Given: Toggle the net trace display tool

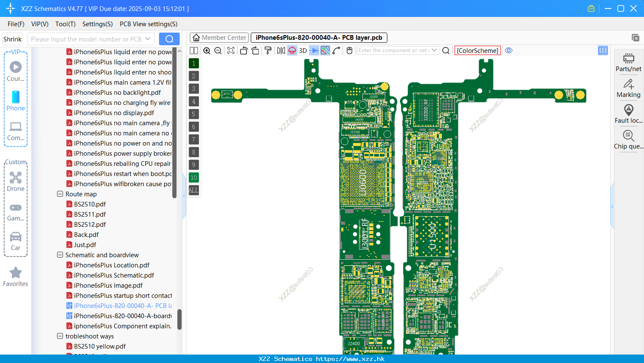Looking at the screenshot, I should tap(325, 50).
